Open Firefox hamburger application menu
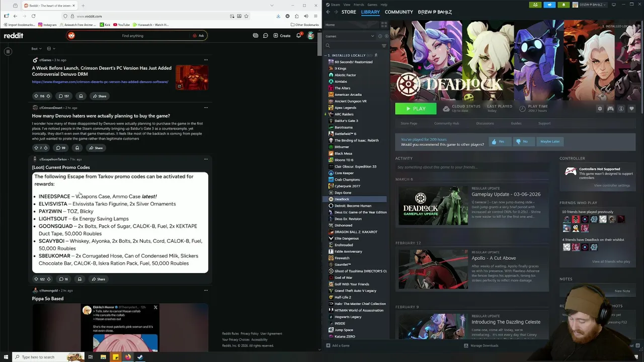Image resolution: width=644 pixels, height=362 pixels. point(315,16)
